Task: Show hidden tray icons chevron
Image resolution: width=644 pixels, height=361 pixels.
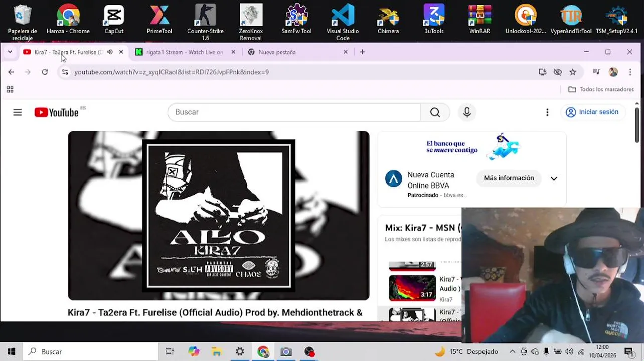Action: 512,352
